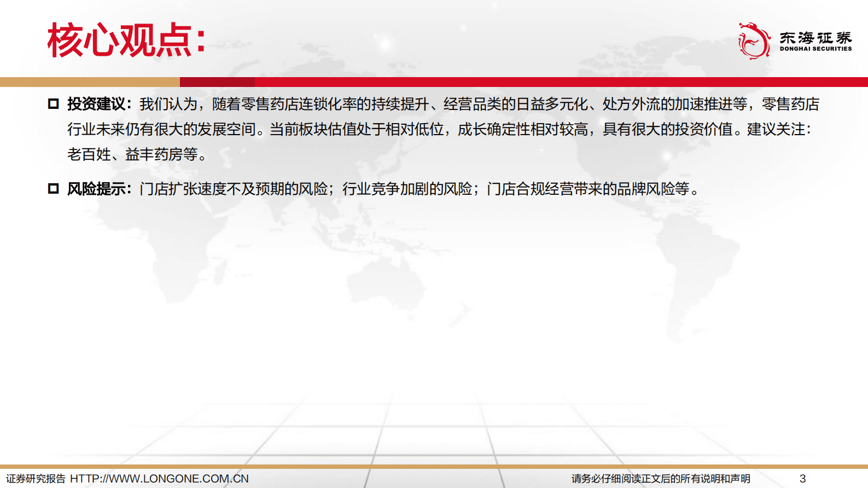This screenshot has height=488, width=868.
Task: Click the DONGHAI SECURITIES English caption
Action: 815,49
